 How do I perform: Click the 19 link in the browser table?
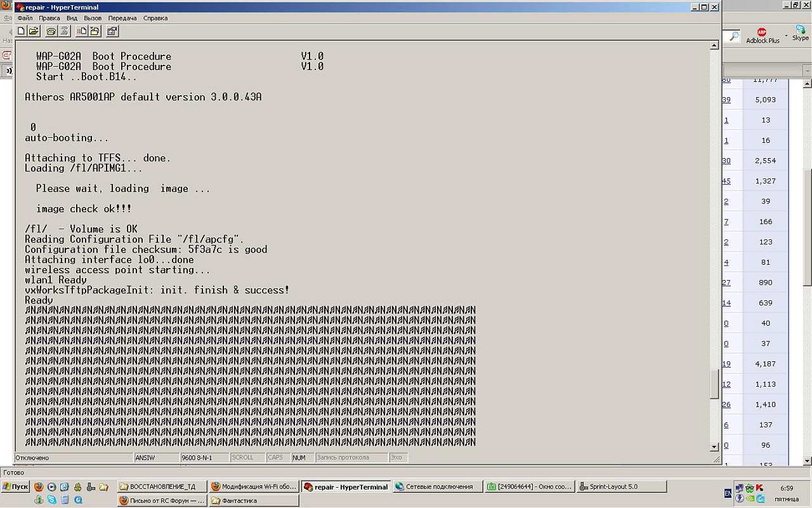pos(726,364)
